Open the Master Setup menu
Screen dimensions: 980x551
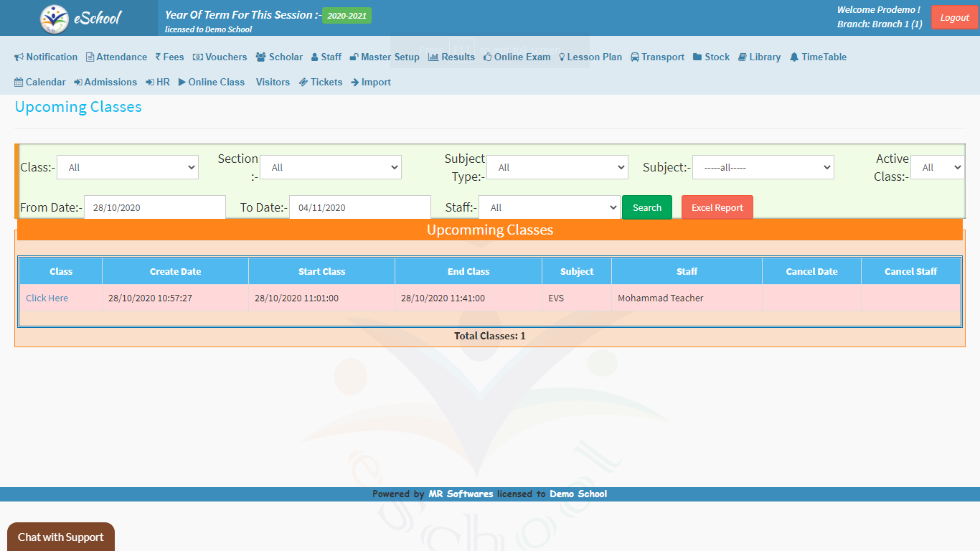tap(385, 57)
